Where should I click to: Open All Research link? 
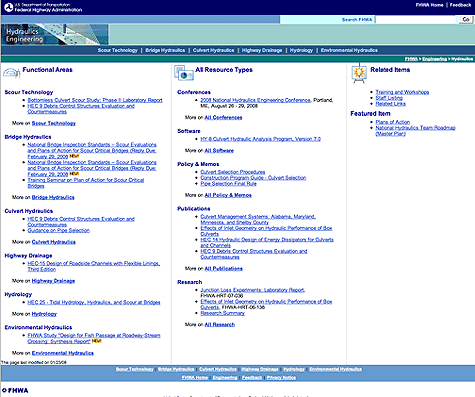pos(220,325)
